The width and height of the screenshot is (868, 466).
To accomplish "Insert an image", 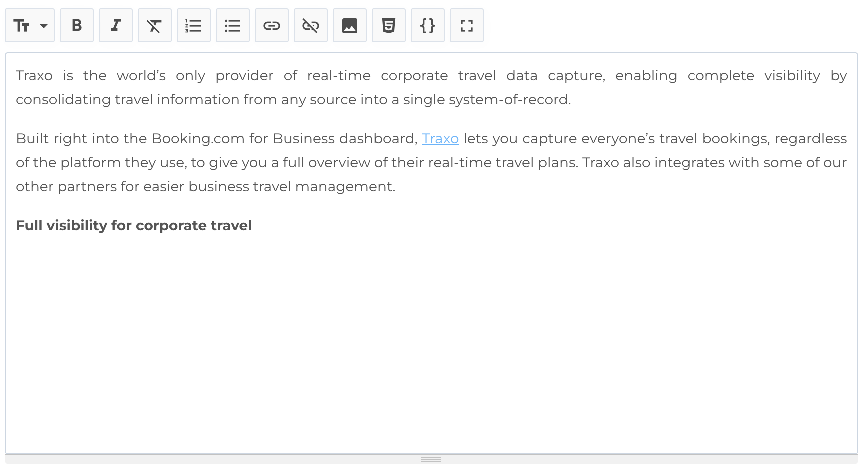I will click(x=349, y=25).
